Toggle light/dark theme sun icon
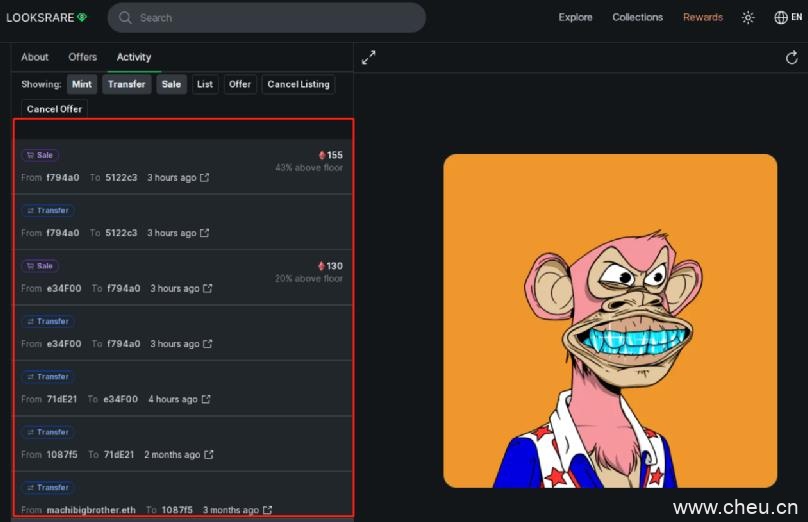The image size is (808, 522). point(748,18)
